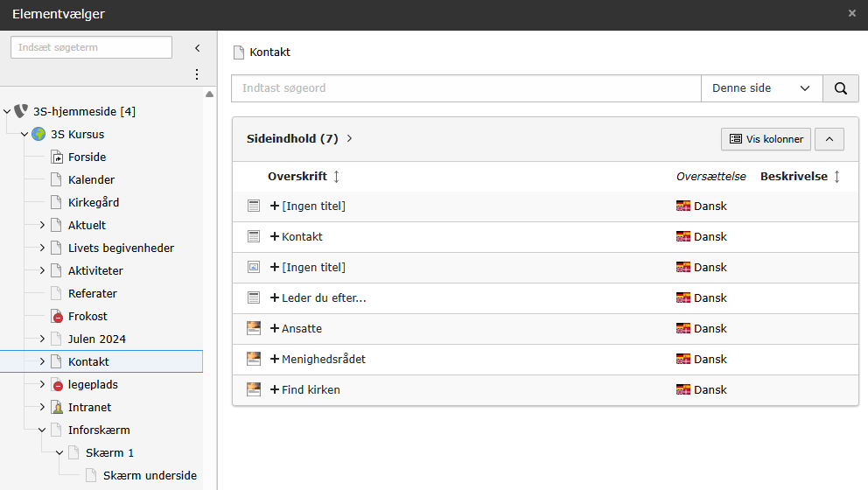Screen dimensions: 868x490
Task: Click the plus icon beside Menighedsrådet
Action: click(275, 360)
